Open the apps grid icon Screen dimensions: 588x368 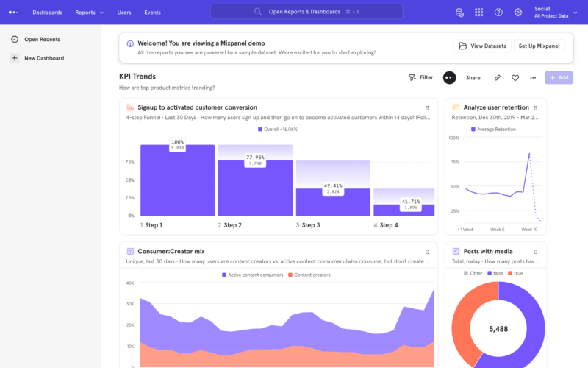click(479, 13)
